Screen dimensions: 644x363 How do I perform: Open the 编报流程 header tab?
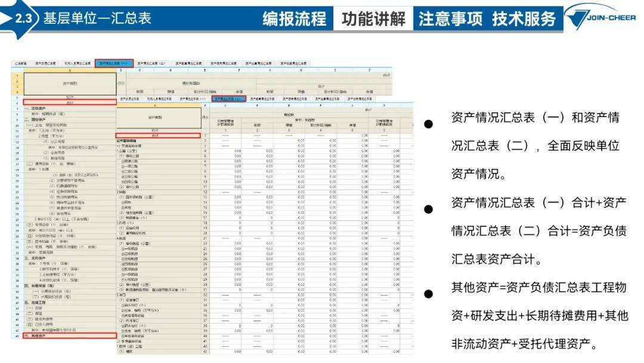pos(295,19)
